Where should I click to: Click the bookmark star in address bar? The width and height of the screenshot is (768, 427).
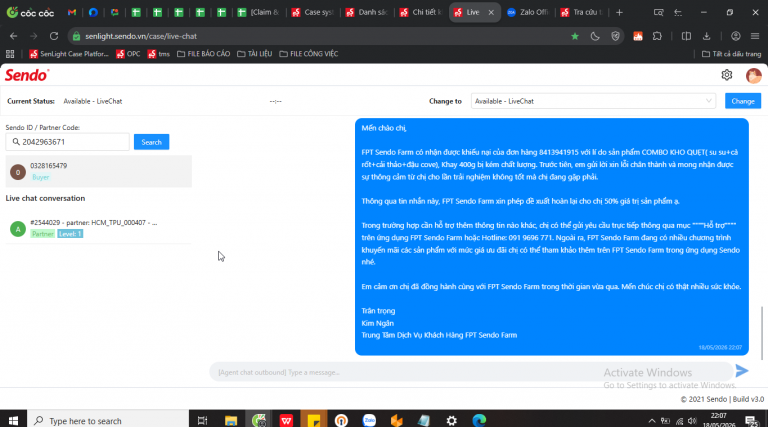coord(575,36)
